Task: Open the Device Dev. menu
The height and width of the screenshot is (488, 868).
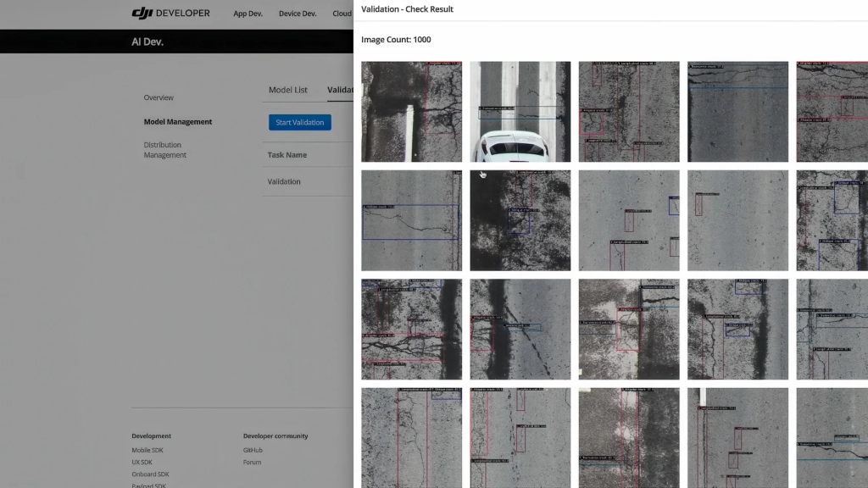Action: [297, 14]
